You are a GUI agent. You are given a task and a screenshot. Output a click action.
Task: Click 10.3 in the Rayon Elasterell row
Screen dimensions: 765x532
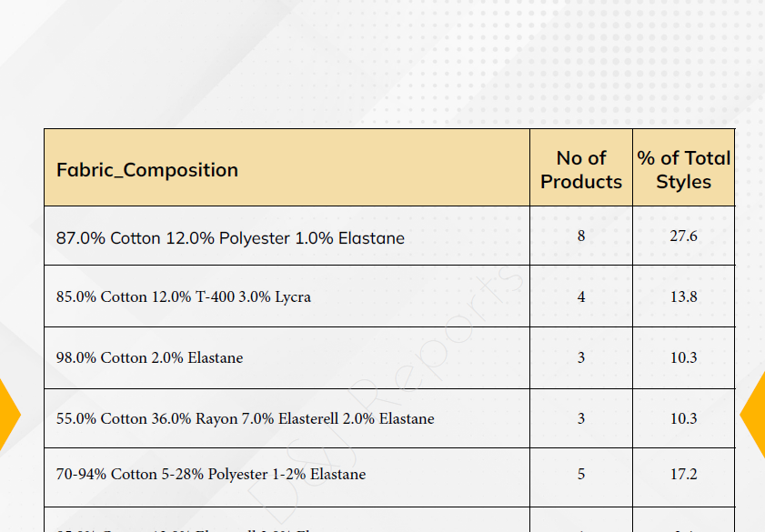[683, 418]
